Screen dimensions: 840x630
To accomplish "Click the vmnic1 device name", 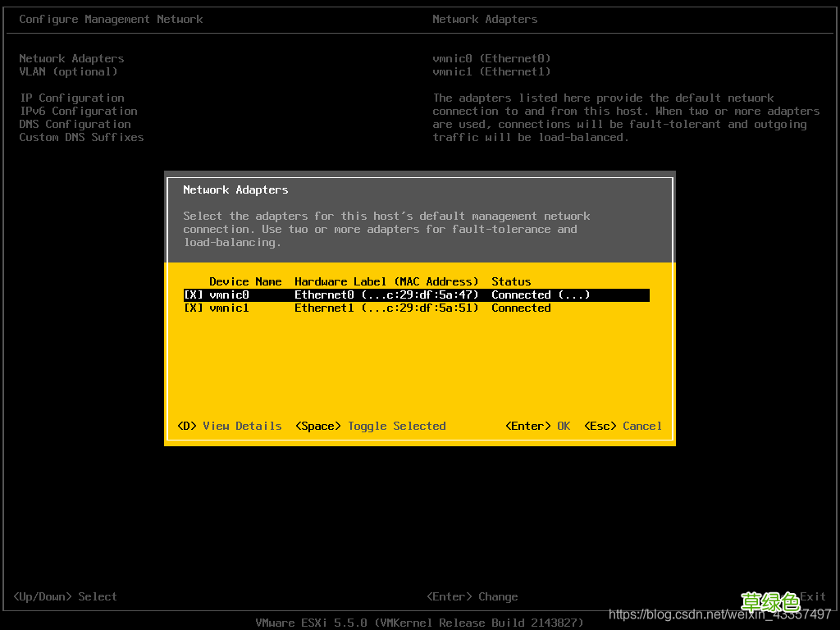I will (230, 308).
